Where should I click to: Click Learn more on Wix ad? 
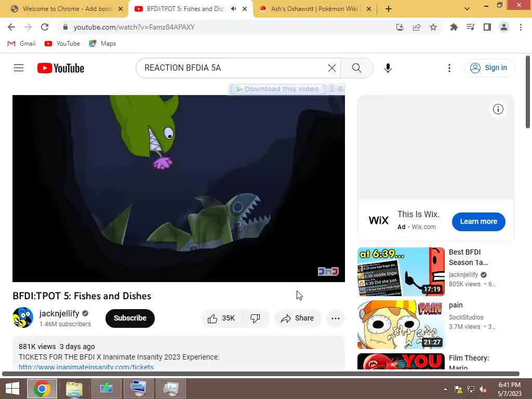pyautogui.click(x=478, y=221)
